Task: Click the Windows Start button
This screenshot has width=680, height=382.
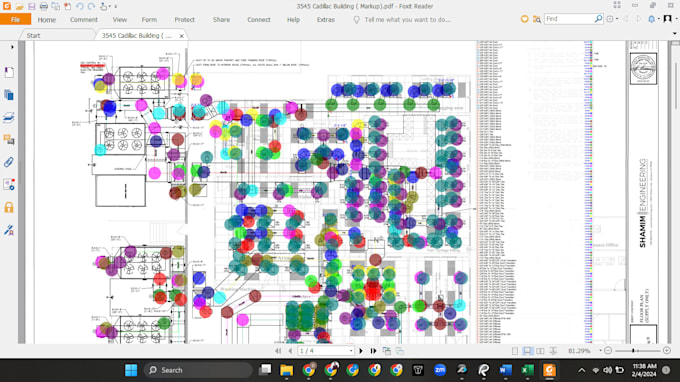Action: point(131,370)
